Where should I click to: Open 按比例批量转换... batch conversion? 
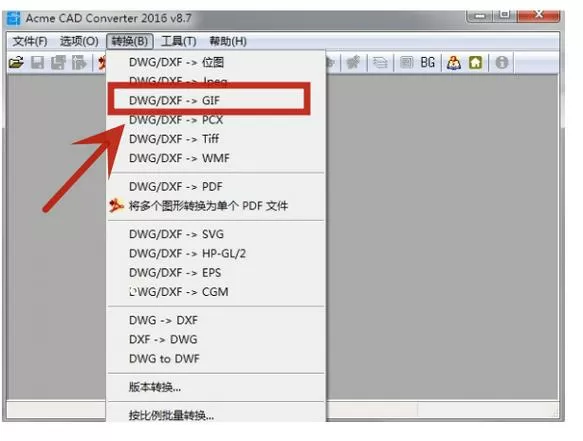[216, 415]
